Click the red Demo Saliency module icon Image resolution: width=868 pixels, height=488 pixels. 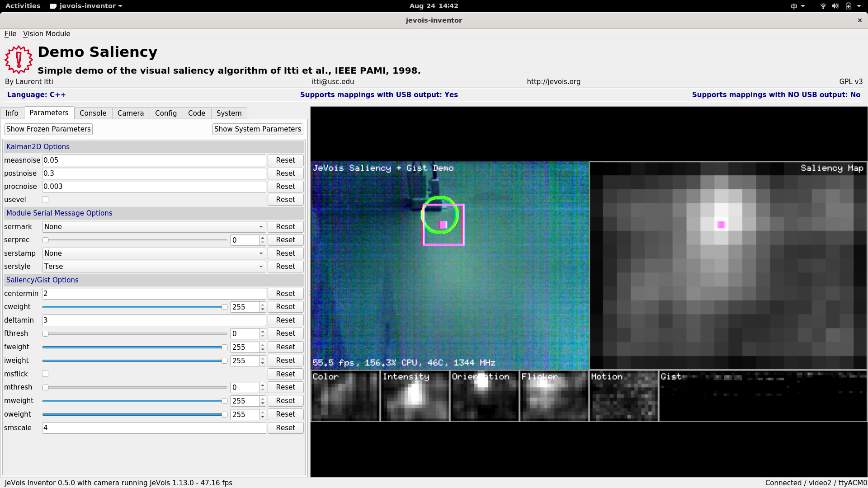pos(19,60)
